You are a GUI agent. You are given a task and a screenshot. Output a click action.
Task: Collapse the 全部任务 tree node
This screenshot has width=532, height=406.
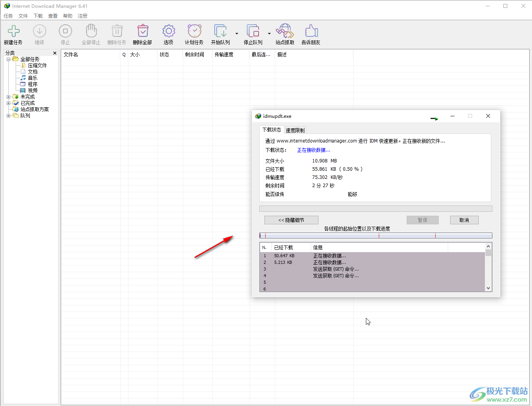click(x=9, y=59)
